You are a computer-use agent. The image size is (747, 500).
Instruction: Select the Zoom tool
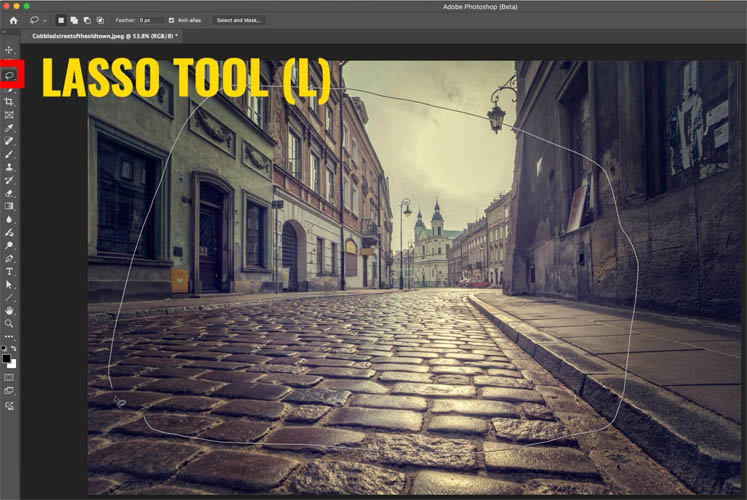click(9, 323)
